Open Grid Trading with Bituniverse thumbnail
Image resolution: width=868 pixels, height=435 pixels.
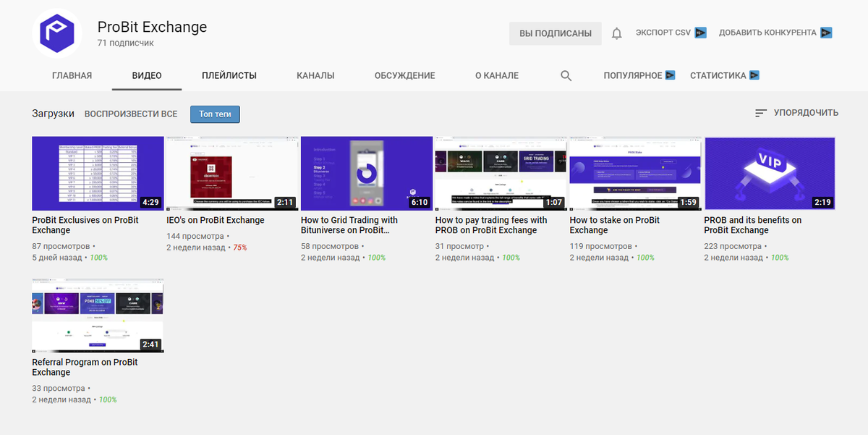click(366, 174)
